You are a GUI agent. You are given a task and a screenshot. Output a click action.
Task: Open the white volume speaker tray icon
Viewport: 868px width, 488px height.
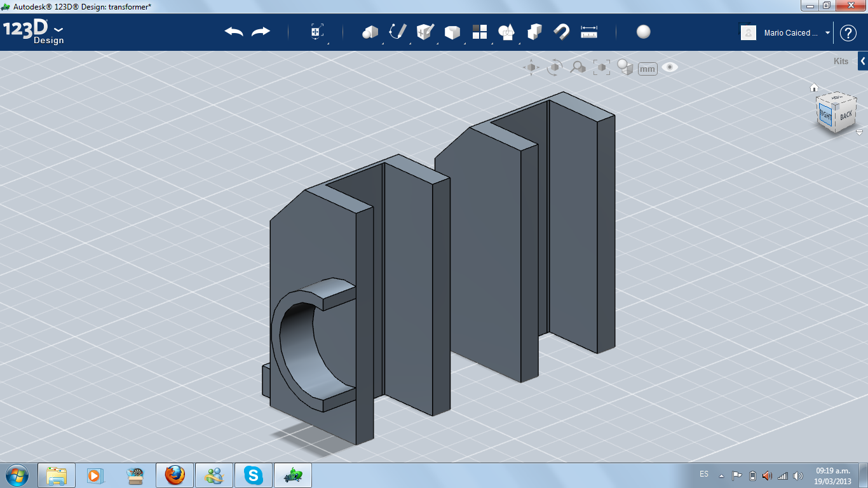(798, 475)
